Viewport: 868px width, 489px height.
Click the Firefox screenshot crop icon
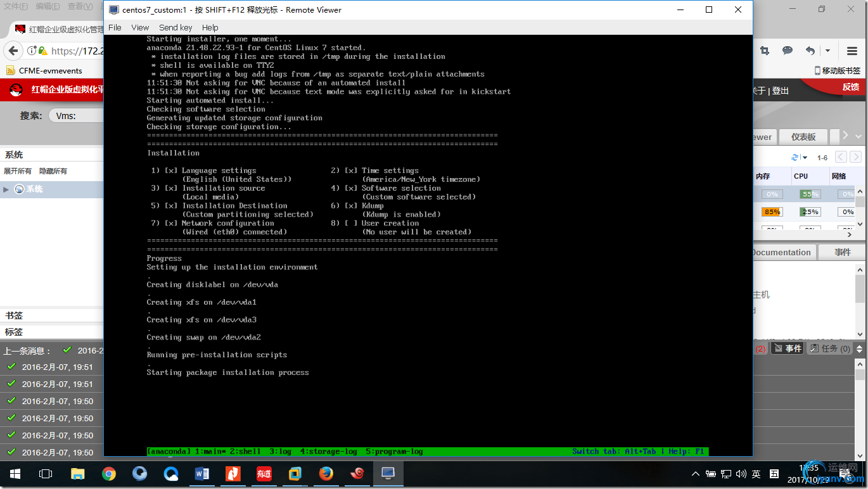coord(765,51)
